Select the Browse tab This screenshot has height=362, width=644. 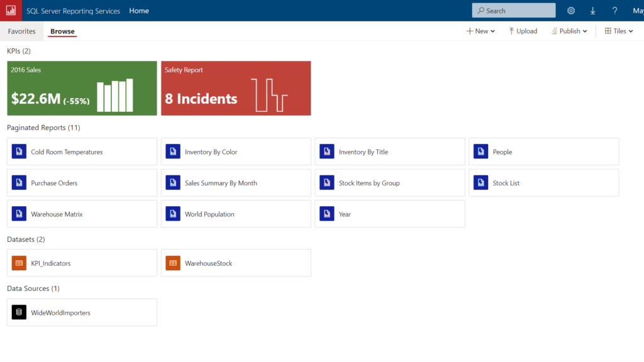click(62, 31)
